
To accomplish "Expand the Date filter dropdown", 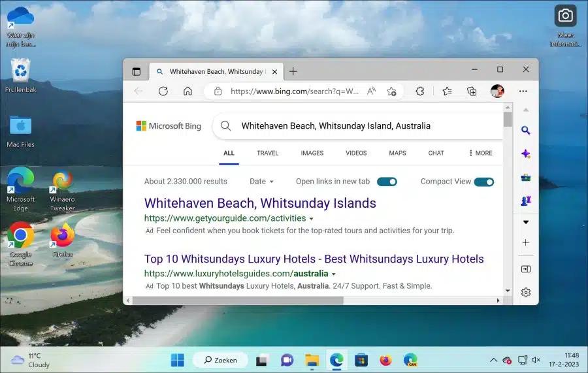I will click(262, 182).
